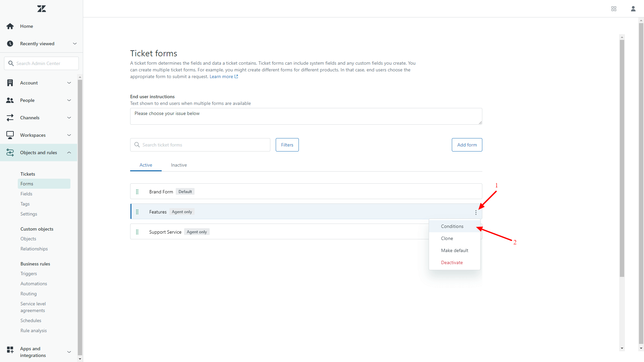Click the drag handle icon for Brand Form
This screenshot has height=362, width=644.
137,191
